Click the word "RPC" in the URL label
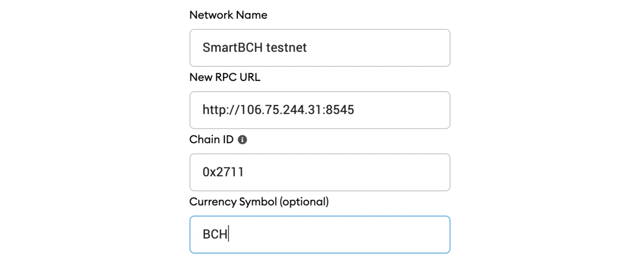This screenshot has height=265, width=644. pyautogui.click(x=226, y=77)
